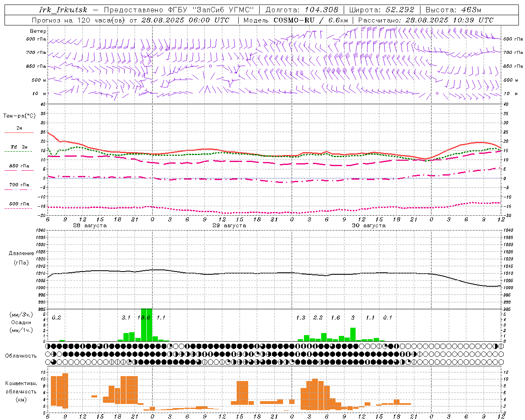Image resolution: width=525 pixels, height=420 pixels.
Task: Click the 'Td 2м' dashed legend line
Action: (18, 152)
